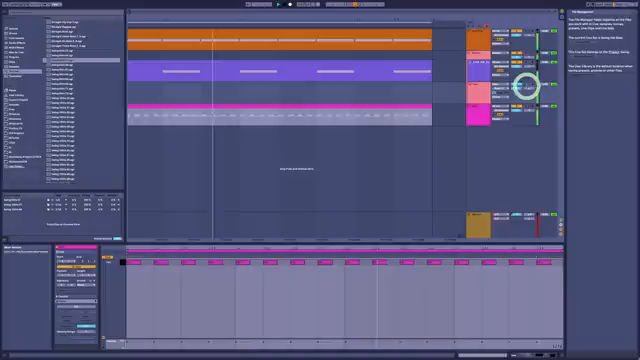Open the Clips browser category

pos(12,62)
